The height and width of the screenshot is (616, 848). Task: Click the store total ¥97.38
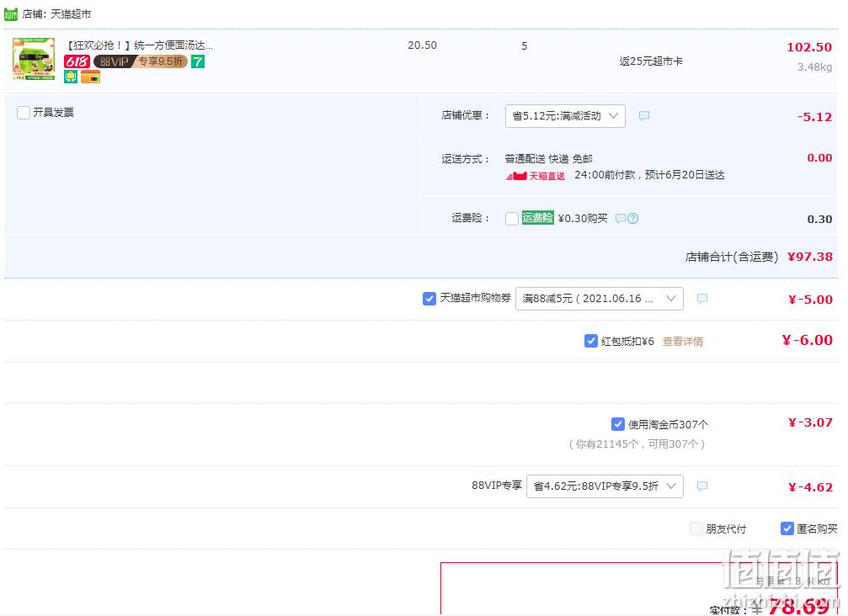point(809,257)
